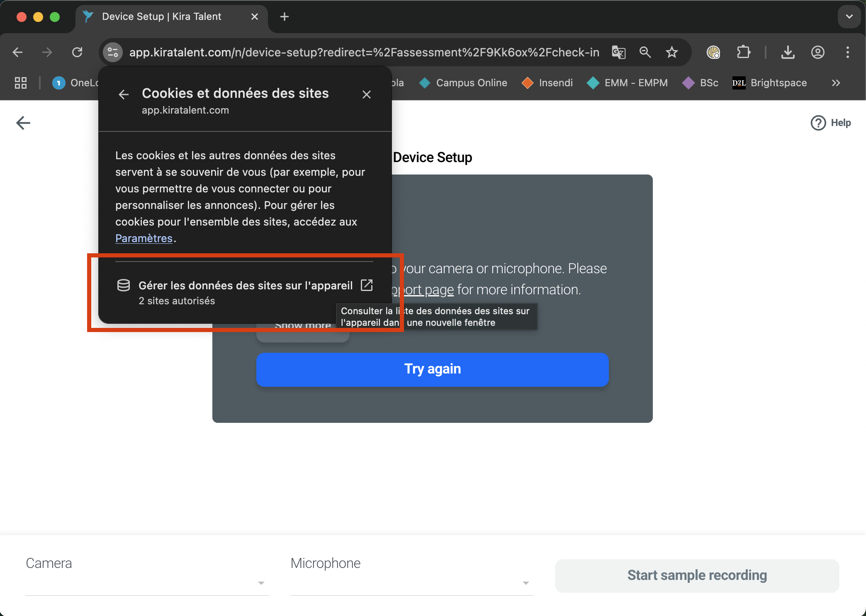The image size is (866, 616).
Task: Open the bookmark apps grid icon
Action: (x=21, y=83)
